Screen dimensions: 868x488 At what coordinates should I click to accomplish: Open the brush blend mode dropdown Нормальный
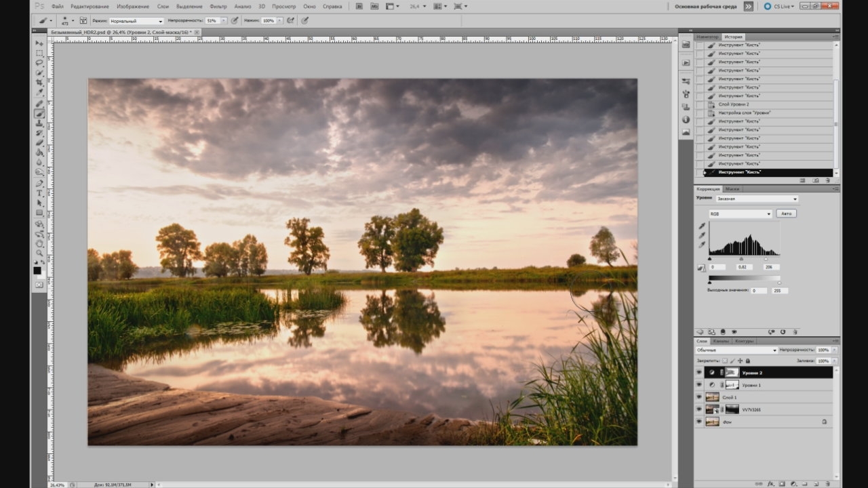(x=136, y=21)
